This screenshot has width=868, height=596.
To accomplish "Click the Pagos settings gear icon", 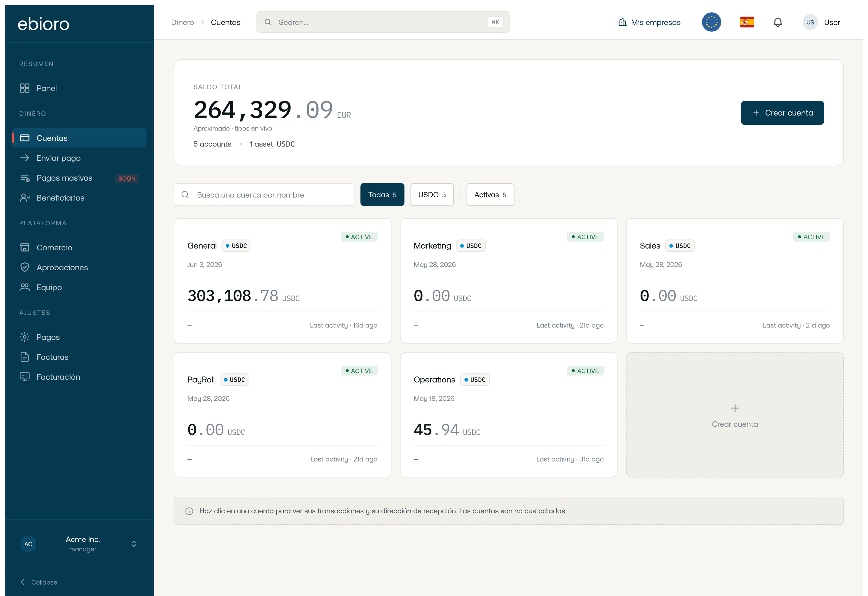I will point(25,337).
